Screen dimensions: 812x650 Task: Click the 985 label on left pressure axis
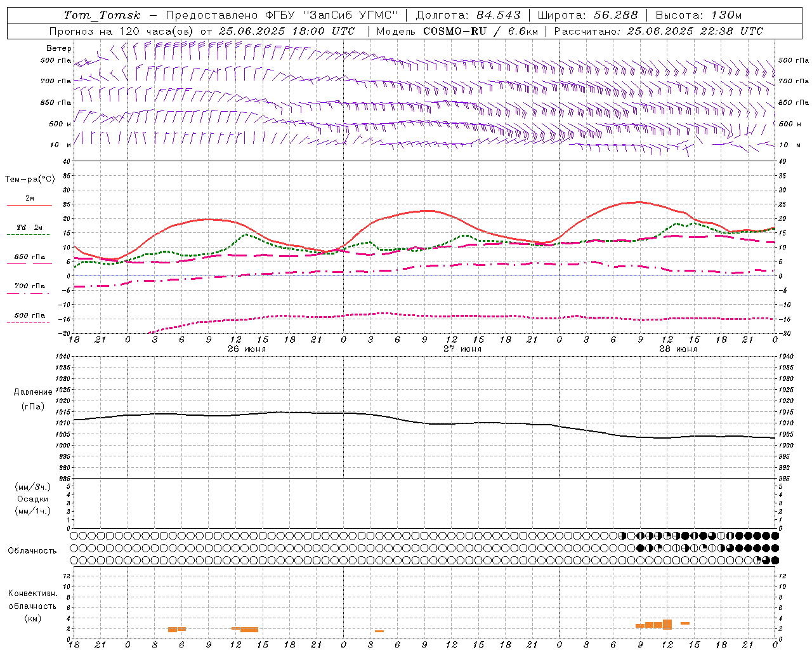[65, 479]
